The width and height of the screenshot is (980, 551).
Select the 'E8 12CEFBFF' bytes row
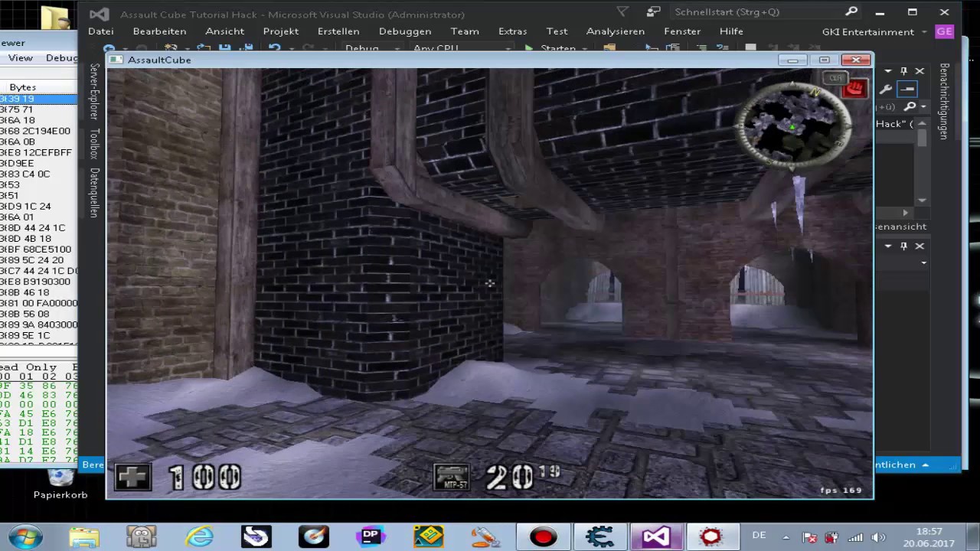(x=38, y=152)
